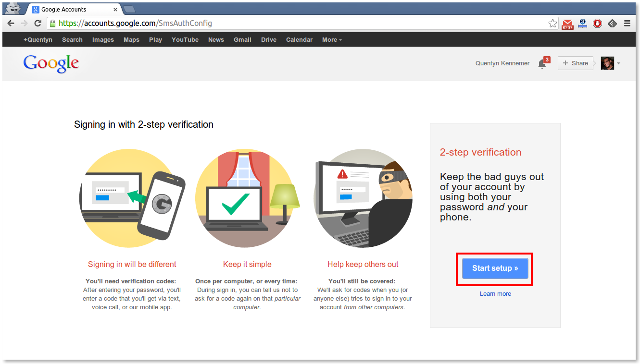Open a new tab with the tab button
This screenshot has width=640, height=364.
tap(129, 9)
